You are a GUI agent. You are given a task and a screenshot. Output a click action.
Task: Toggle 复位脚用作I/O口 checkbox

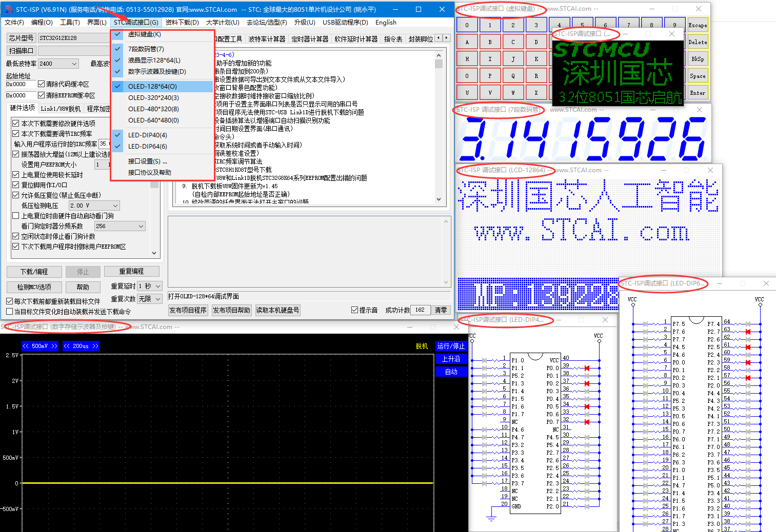click(x=16, y=185)
